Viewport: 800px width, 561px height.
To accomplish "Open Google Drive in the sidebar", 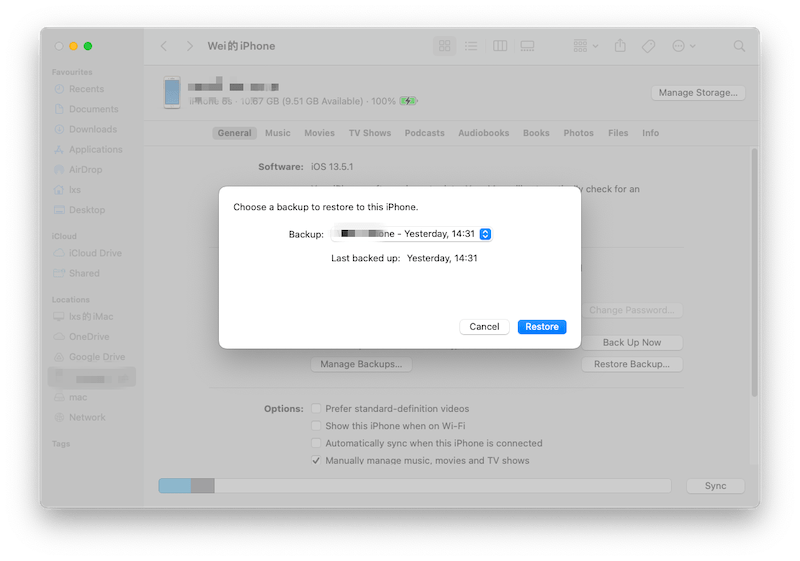I will point(97,357).
